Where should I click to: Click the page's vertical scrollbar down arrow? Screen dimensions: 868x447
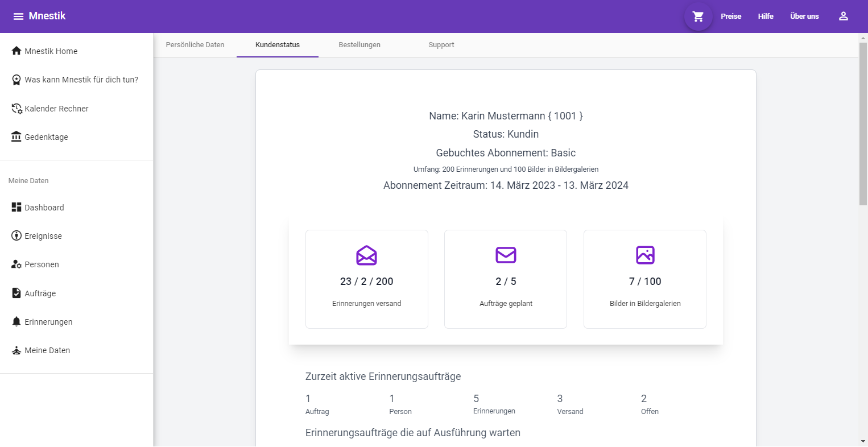[x=863, y=441]
